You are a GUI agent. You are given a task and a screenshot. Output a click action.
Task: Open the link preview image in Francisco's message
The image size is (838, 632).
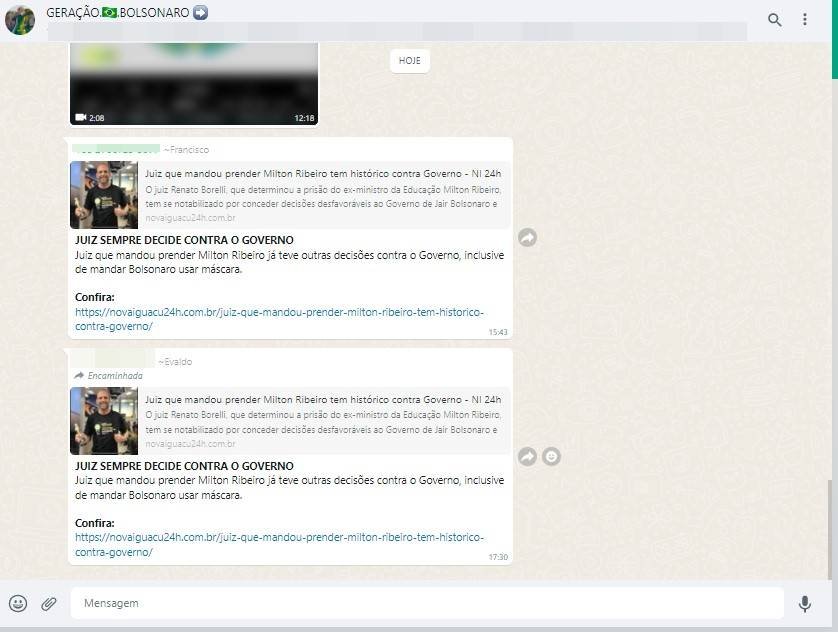104,195
